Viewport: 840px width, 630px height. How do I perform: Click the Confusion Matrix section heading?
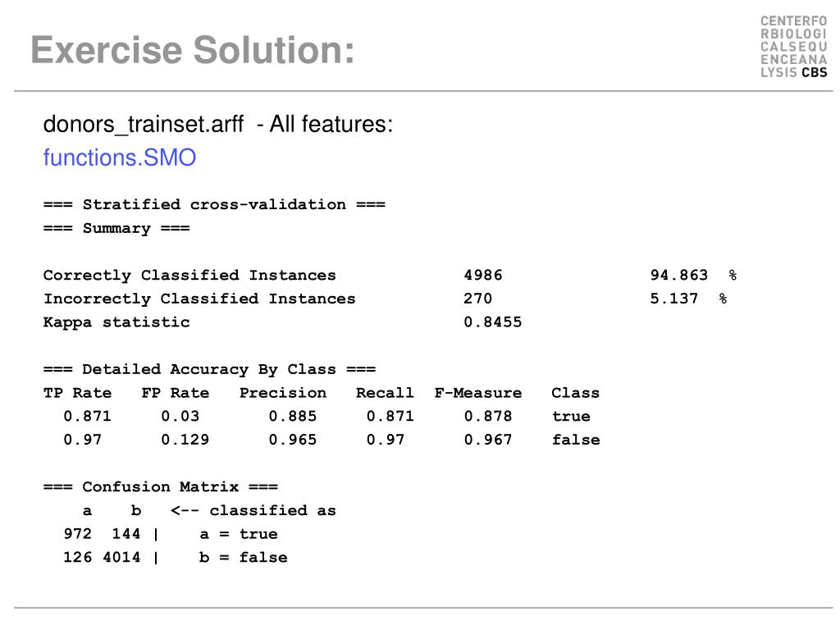click(x=161, y=487)
